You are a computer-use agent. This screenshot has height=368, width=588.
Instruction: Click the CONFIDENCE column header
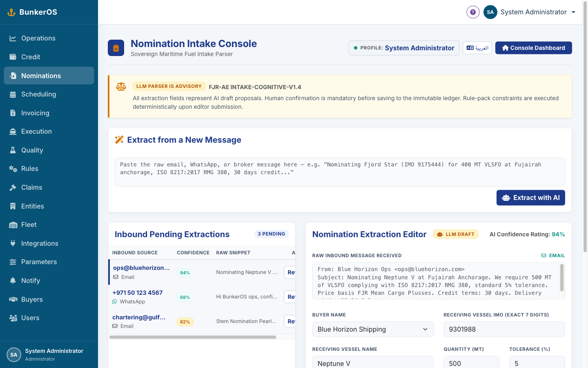193,253
